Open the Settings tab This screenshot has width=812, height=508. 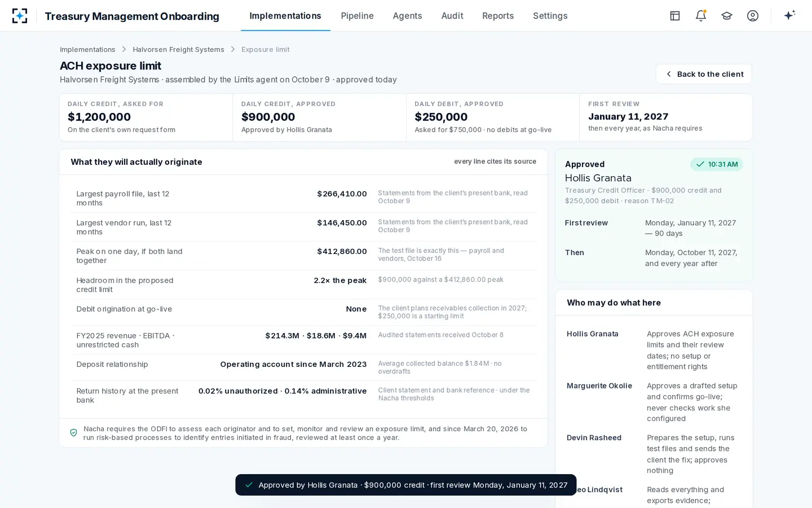pos(550,16)
